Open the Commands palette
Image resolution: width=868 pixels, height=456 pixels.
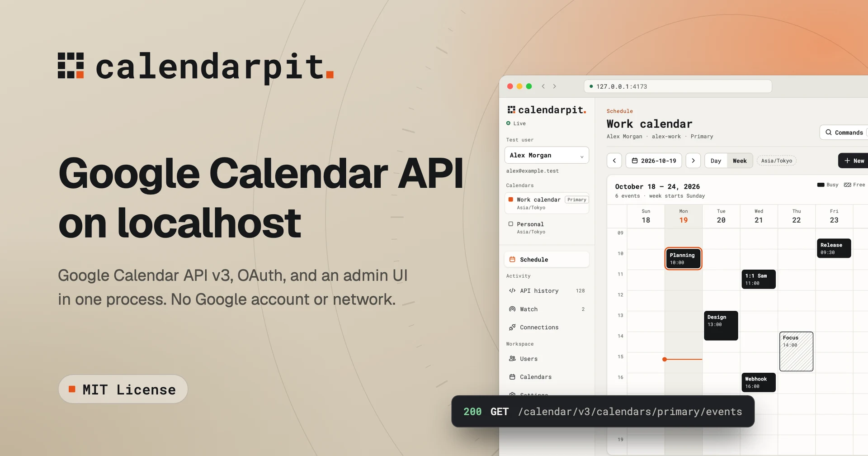pos(844,133)
